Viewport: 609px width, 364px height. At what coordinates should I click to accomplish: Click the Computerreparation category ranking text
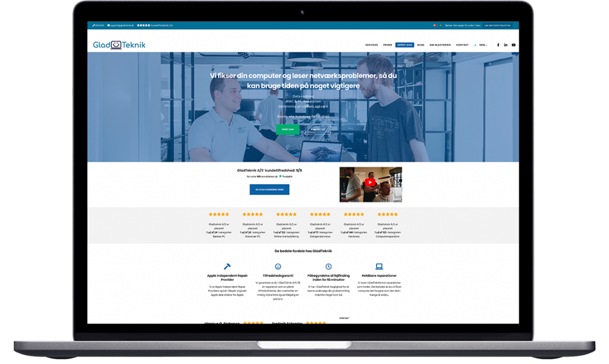(388, 230)
